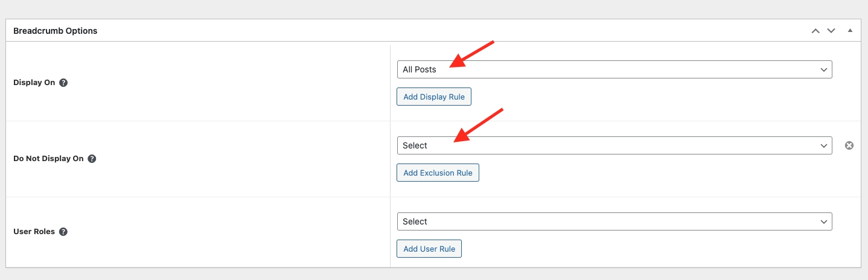Collapse the Breadcrumb Options panel triangle

pyautogui.click(x=850, y=30)
